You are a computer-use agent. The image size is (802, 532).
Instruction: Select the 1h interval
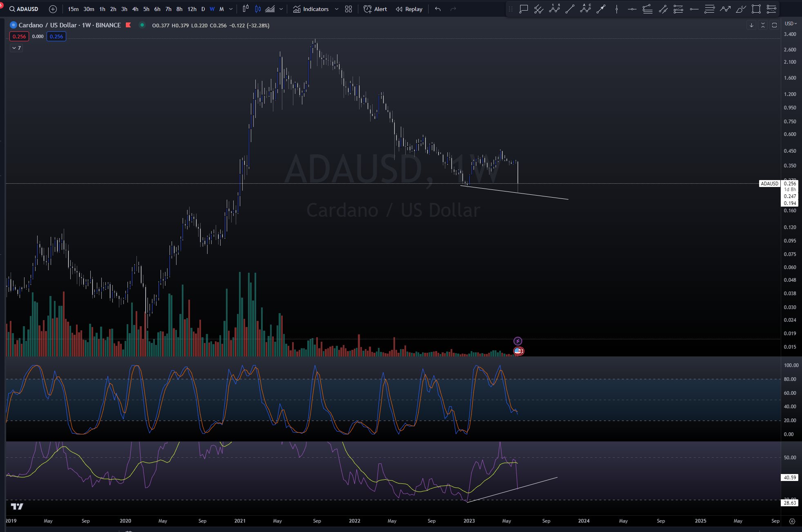pos(102,9)
